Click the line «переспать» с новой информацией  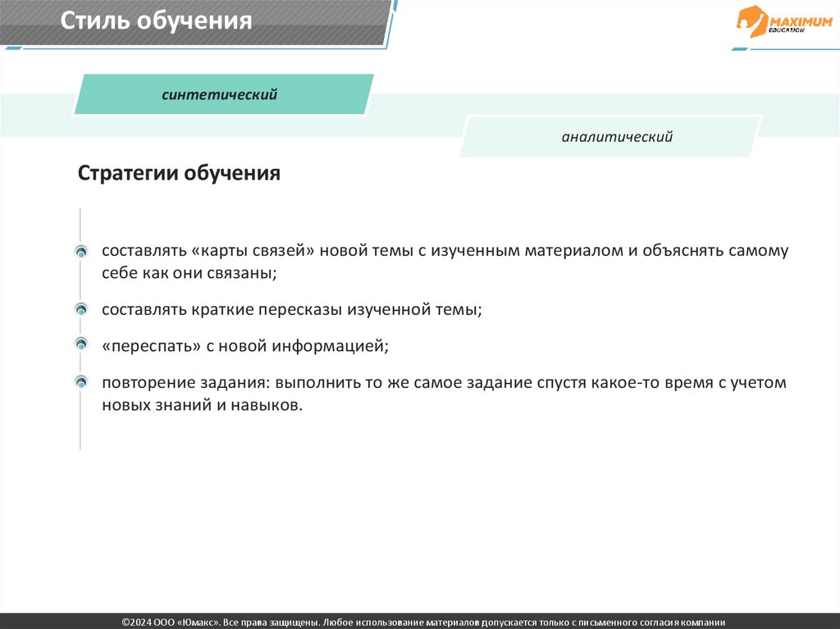tap(245, 346)
